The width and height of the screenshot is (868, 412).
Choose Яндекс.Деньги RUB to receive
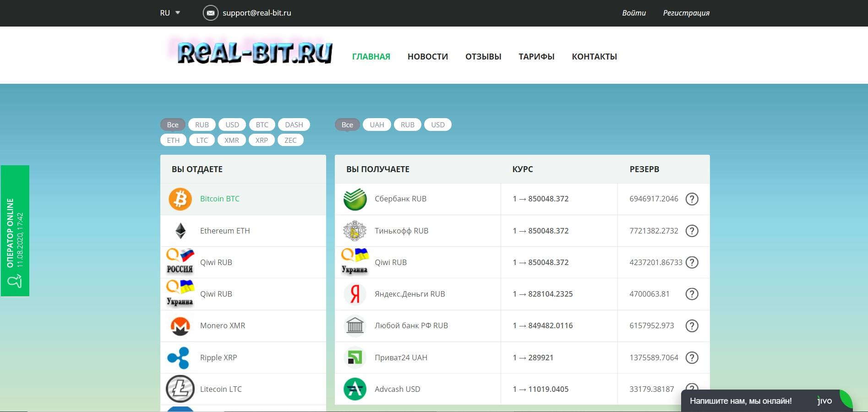click(522, 294)
